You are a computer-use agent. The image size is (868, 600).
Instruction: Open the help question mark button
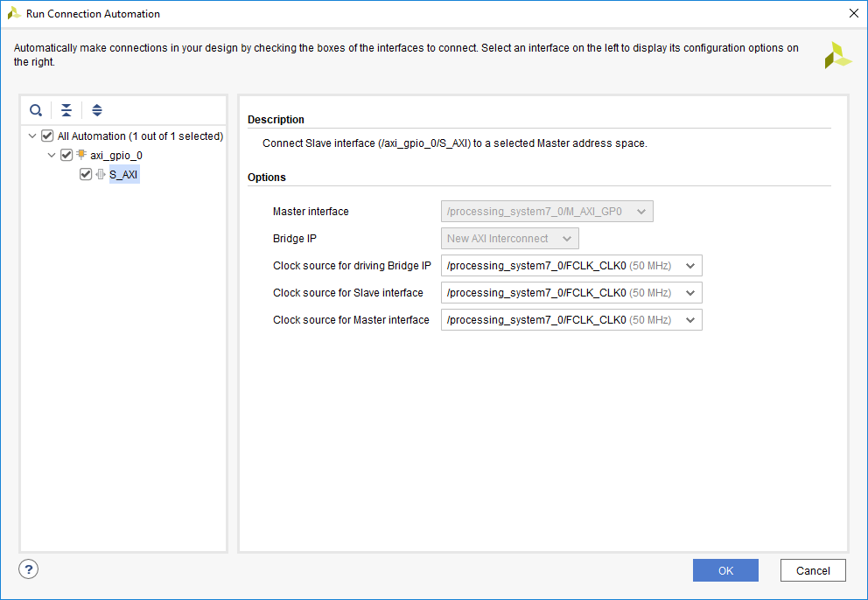pyautogui.click(x=28, y=569)
